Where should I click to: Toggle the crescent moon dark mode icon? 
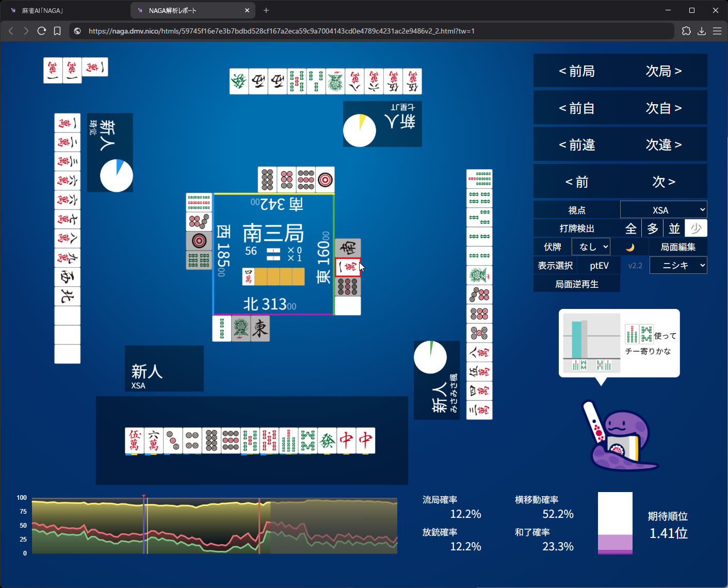pos(629,248)
